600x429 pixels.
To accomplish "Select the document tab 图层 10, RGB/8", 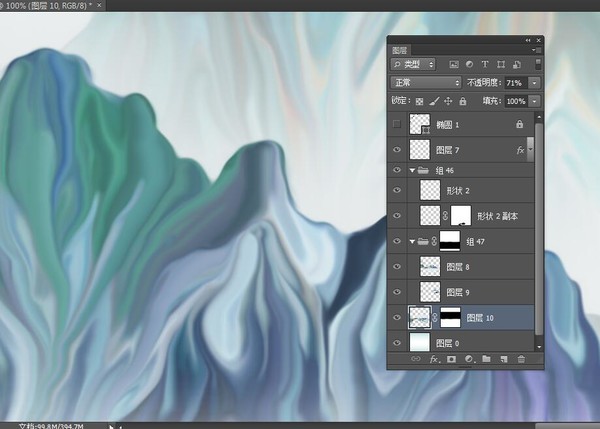I will [49, 5].
